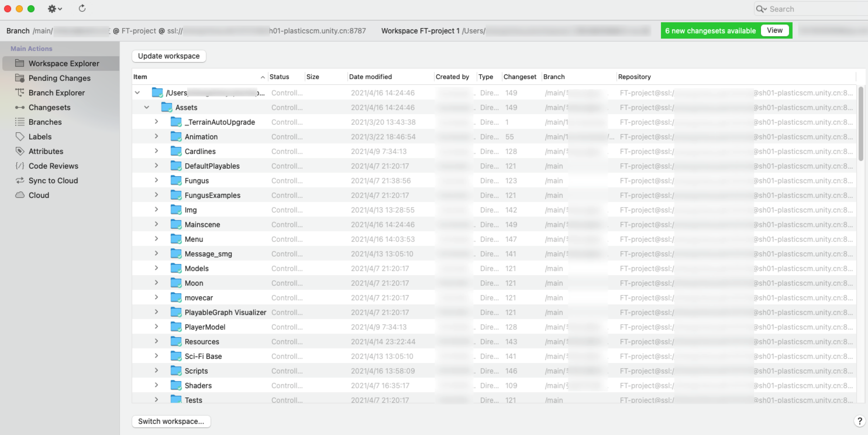Click the Changesets sidebar icon
This screenshot has width=868, height=435.
(x=20, y=107)
